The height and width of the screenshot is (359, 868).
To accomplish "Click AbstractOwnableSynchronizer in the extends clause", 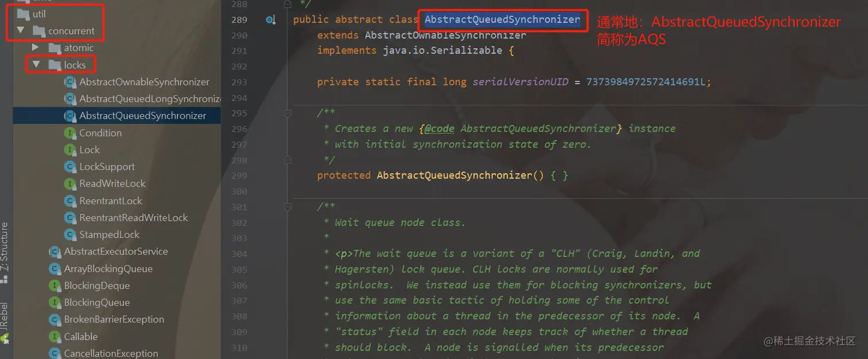I will point(445,35).
